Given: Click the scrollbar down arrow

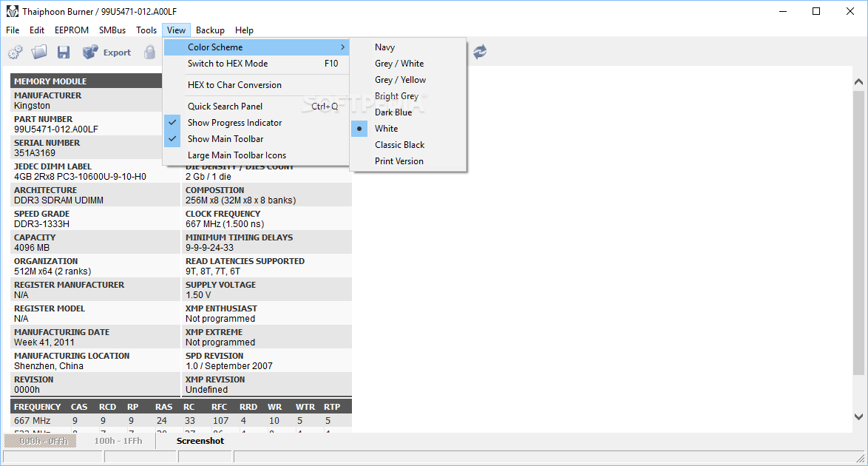Looking at the screenshot, I should click(x=858, y=416).
